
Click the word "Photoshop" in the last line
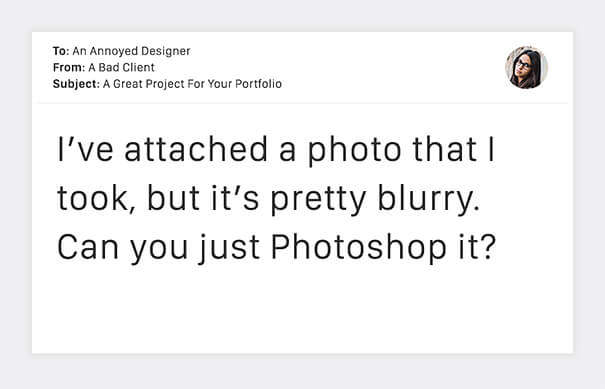click(359, 248)
